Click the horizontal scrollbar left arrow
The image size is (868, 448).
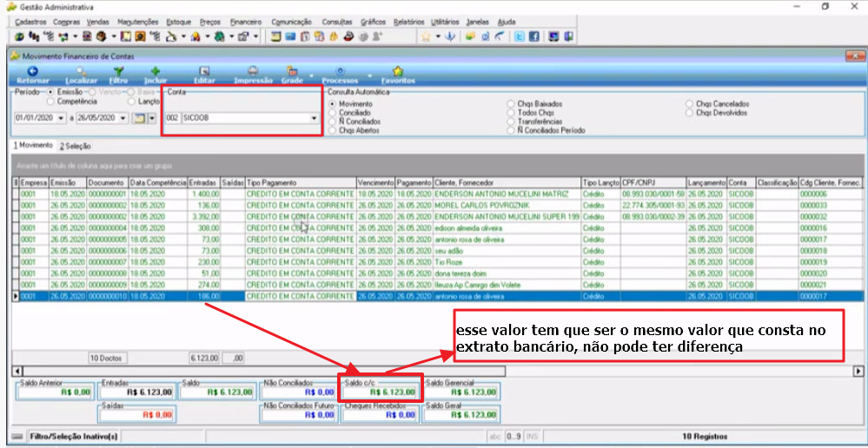16,371
